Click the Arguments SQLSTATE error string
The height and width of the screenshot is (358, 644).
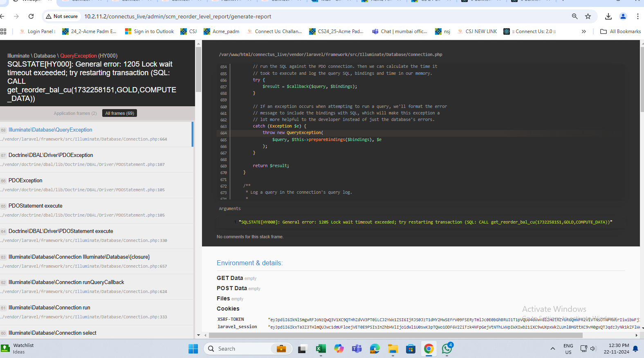(x=426, y=222)
